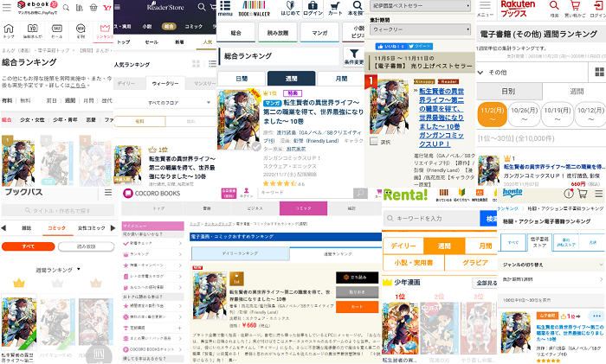Open ブックパス 週間ランキング dropdown arrow
The image size is (606, 364).
click(79, 269)
